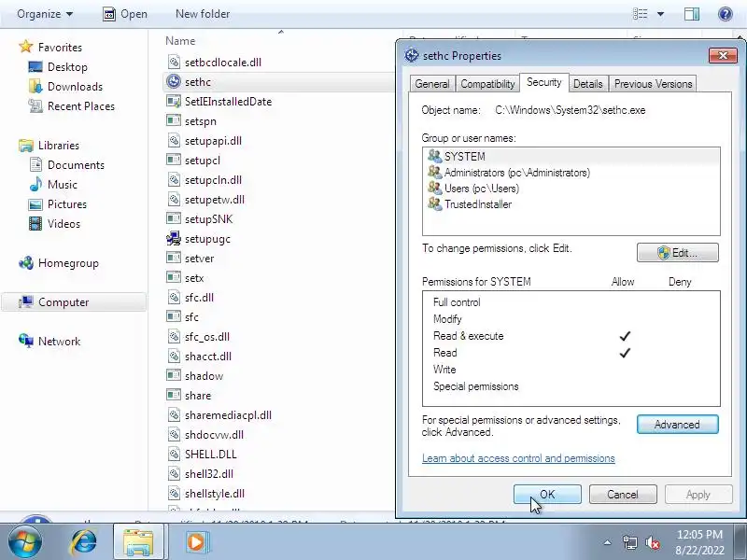Viewport: 747px width, 560px height.
Task: Click the sethc application icon in file list
Action: 174,82
